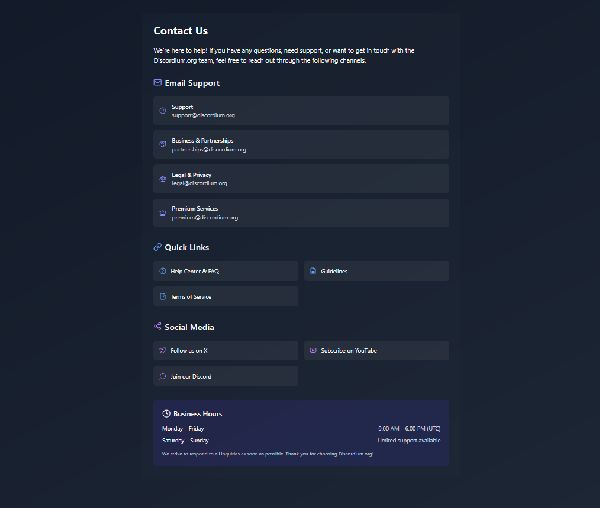The image size is (600, 508).
Task: Click the Discord icon
Action: tap(163, 377)
